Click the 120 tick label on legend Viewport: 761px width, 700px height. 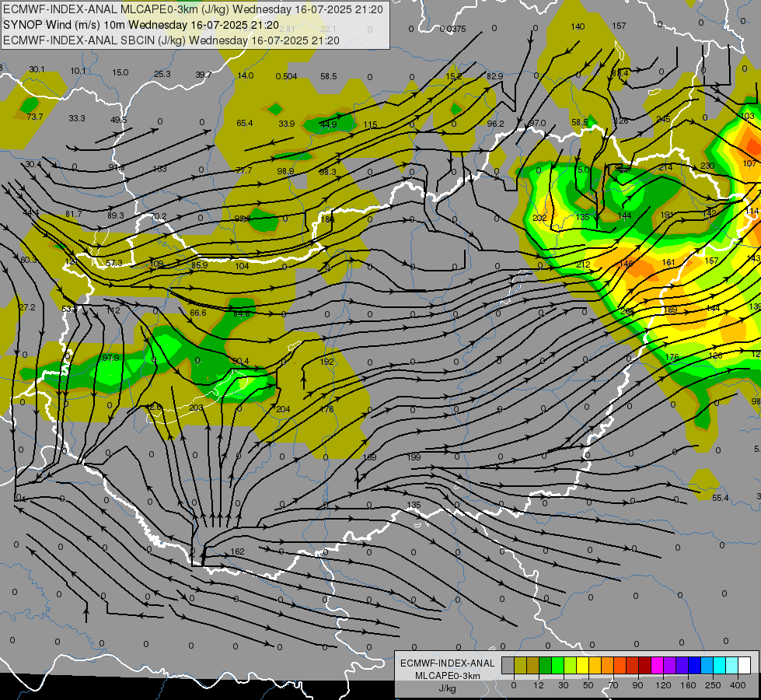click(663, 685)
